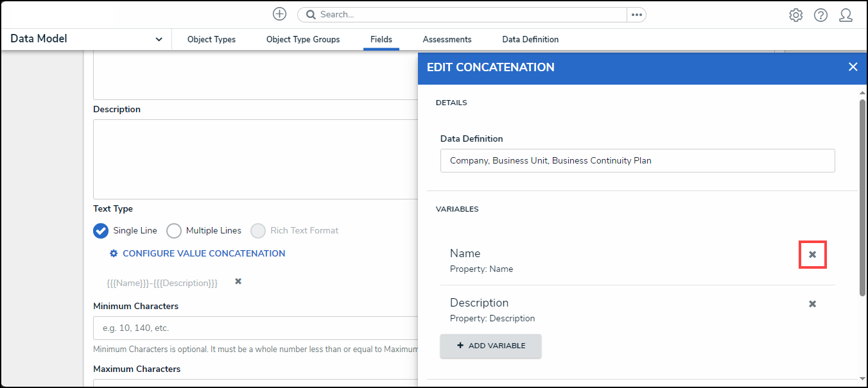This screenshot has width=868, height=388.
Task: Switch to the Assessments tab
Action: click(x=447, y=39)
